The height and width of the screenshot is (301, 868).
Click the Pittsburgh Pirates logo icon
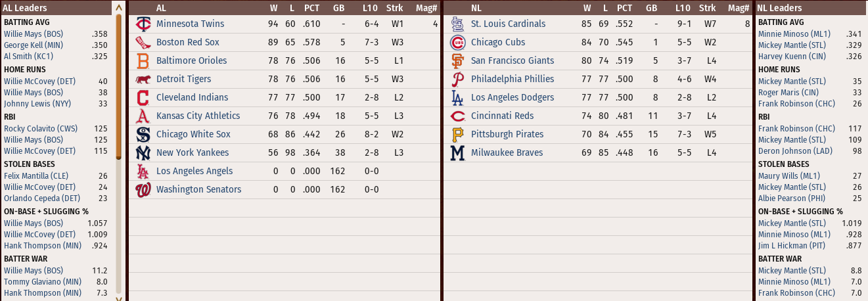(457, 135)
